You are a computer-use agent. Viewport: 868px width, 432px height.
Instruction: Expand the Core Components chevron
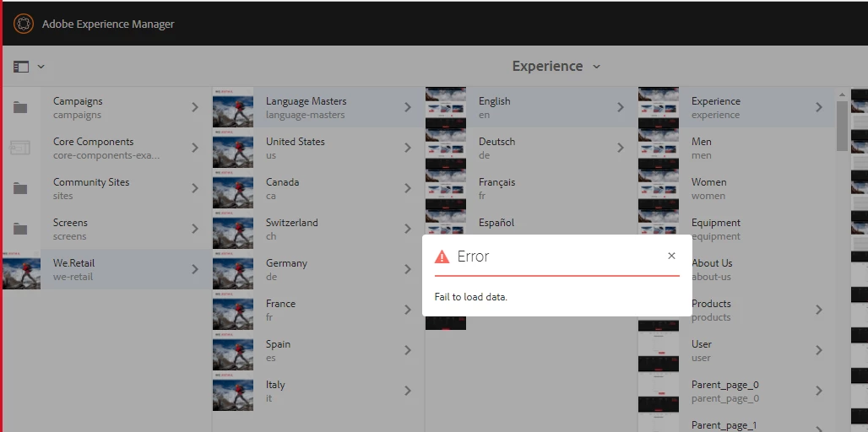pos(195,148)
